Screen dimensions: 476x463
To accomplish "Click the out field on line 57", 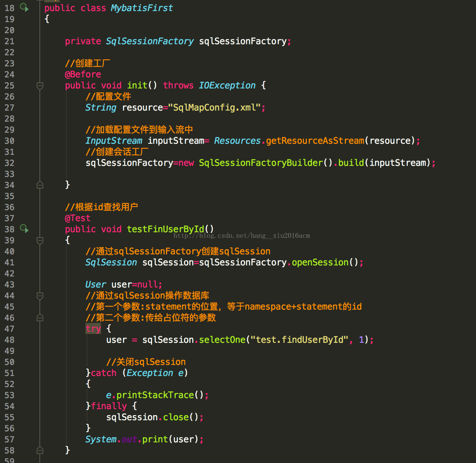I will (129, 439).
